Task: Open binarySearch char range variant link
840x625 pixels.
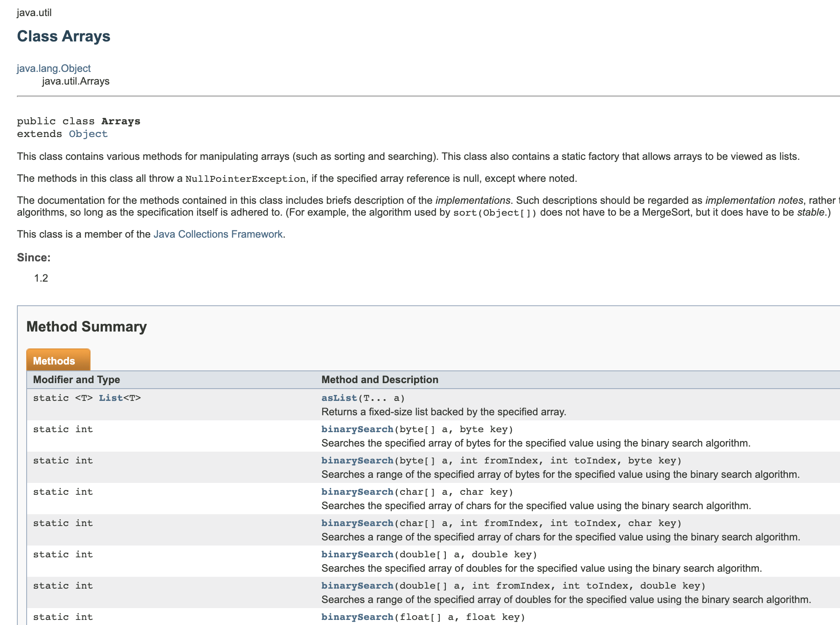Action: (x=357, y=523)
